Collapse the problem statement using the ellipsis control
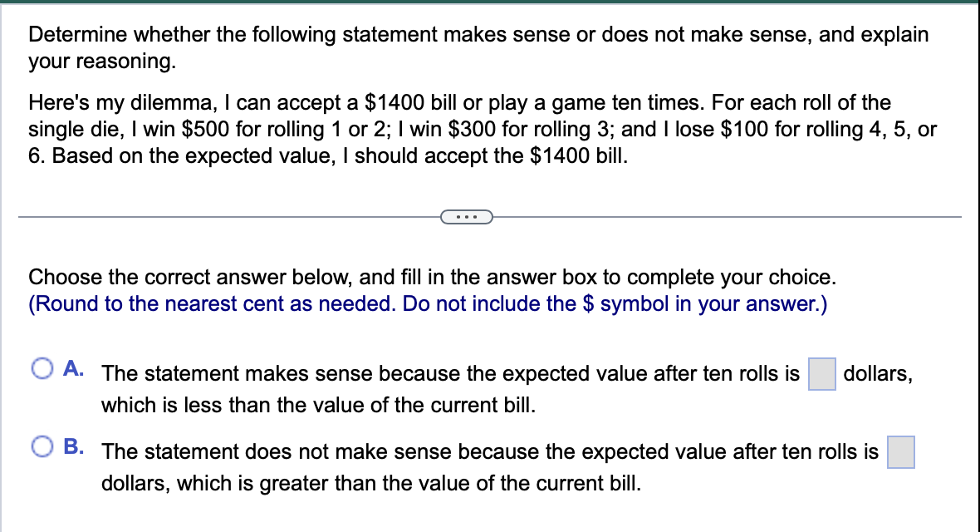This screenshot has width=980, height=532. click(x=466, y=217)
